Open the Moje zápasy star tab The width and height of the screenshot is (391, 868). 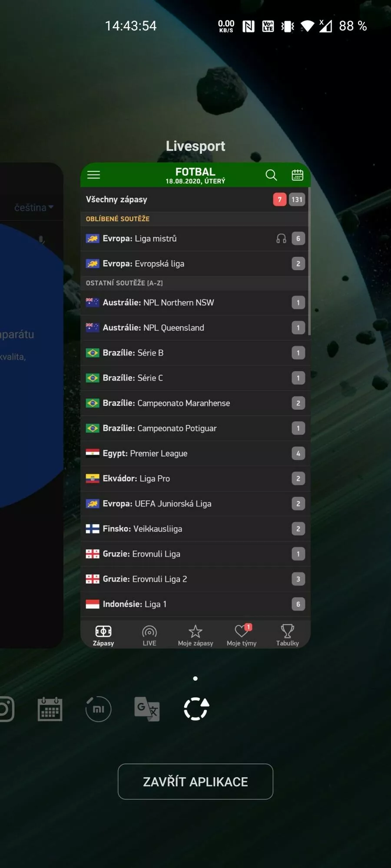click(195, 636)
